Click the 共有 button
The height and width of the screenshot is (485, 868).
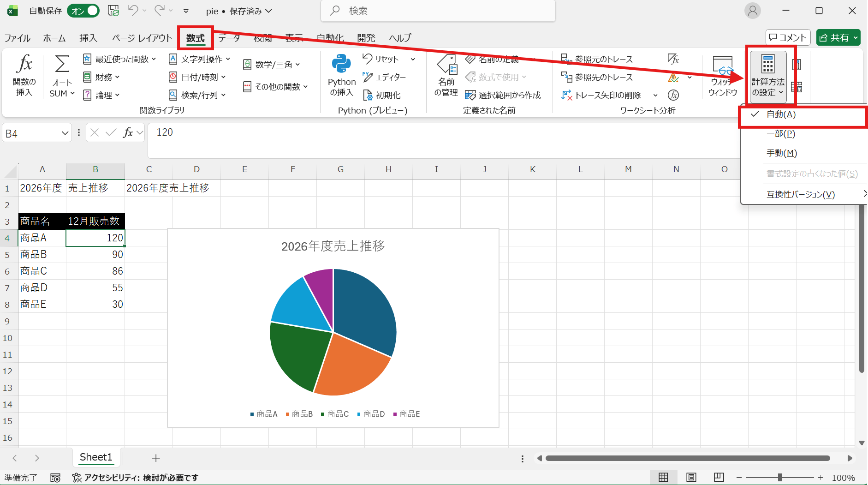pyautogui.click(x=838, y=37)
